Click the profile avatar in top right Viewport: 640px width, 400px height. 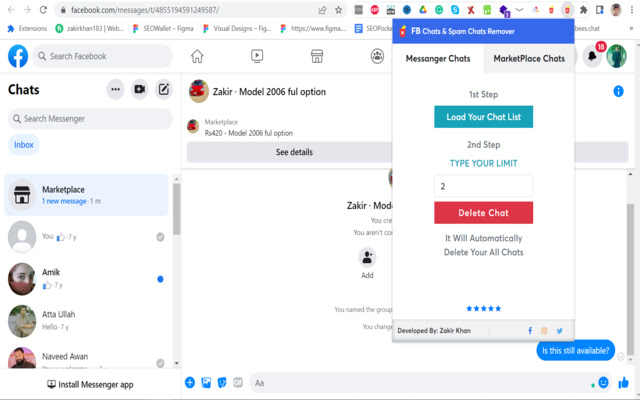[x=616, y=56]
